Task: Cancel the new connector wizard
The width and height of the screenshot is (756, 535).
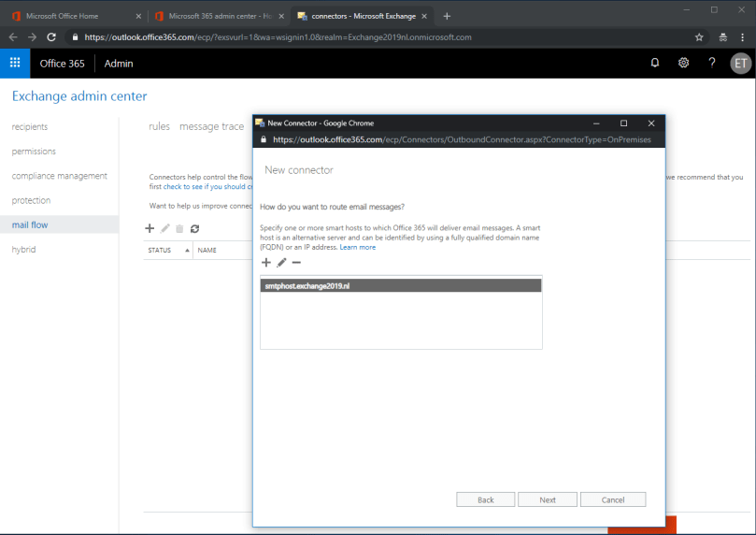Action: coord(613,499)
